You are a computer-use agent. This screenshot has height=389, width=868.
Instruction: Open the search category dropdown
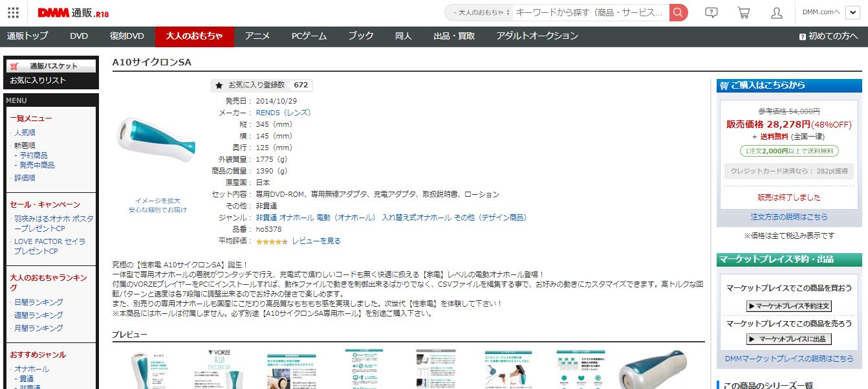pyautogui.click(x=482, y=12)
